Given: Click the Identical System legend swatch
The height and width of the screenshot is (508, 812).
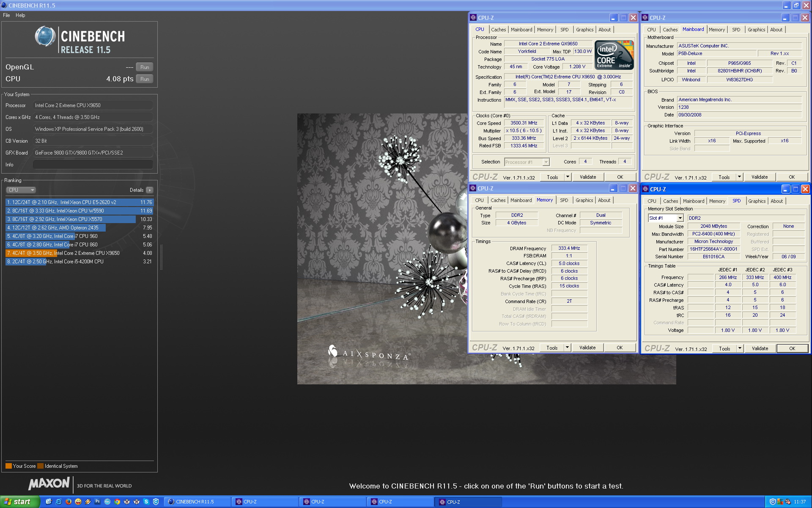Looking at the screenshot, I should click(x=40, y=466).
